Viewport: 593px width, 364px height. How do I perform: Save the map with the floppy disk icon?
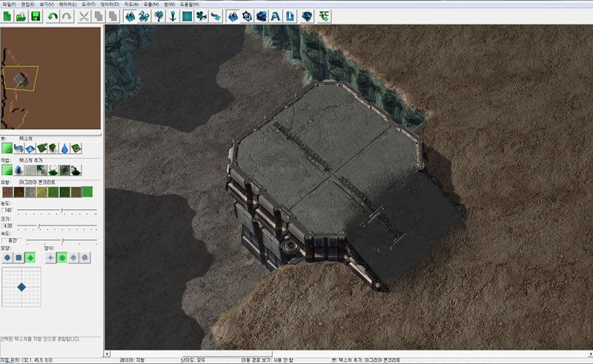(x=36, y=16)
